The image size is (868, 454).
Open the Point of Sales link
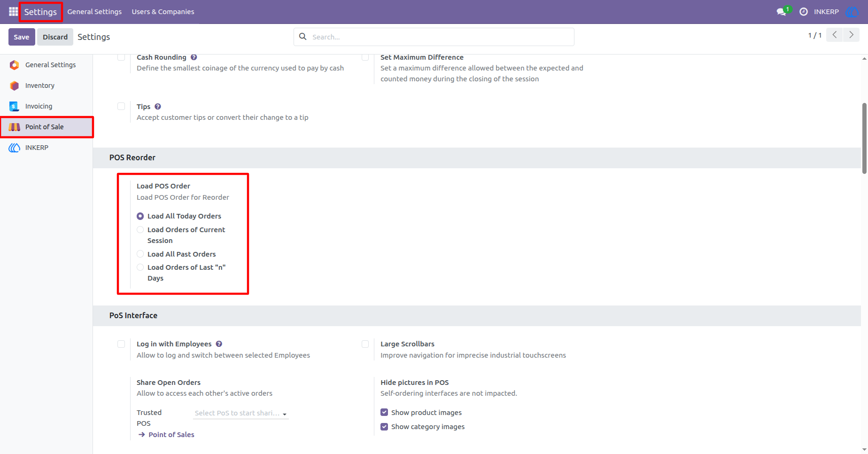coord(171,435)
